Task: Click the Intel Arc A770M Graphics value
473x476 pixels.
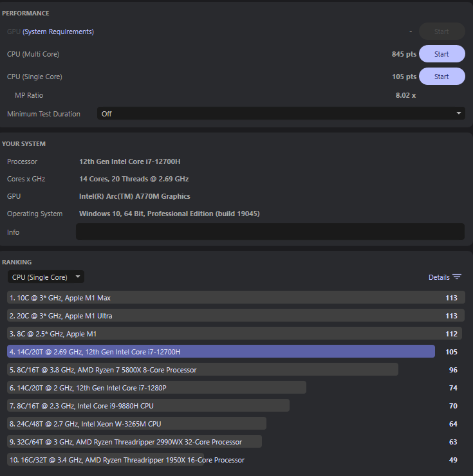Action: coord(134,196)
